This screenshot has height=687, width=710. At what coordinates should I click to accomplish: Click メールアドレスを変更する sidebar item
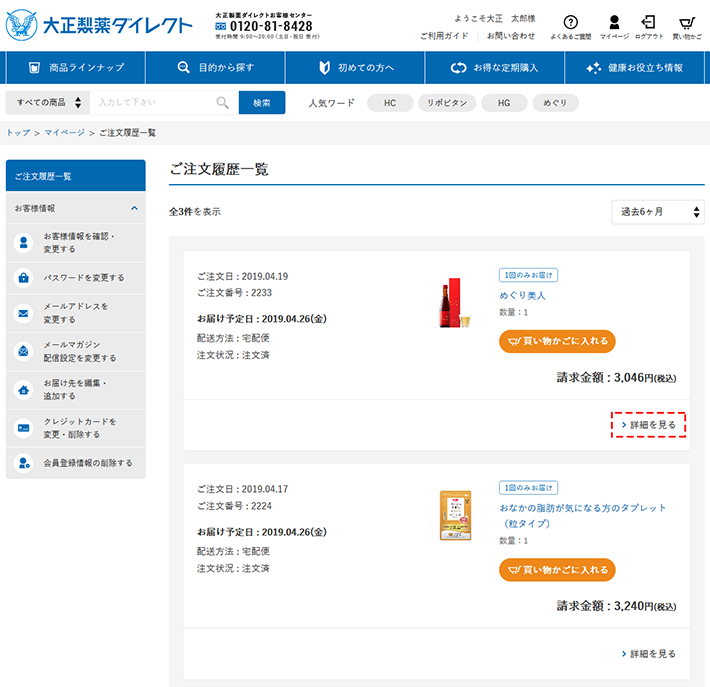[x=76, y=313]
